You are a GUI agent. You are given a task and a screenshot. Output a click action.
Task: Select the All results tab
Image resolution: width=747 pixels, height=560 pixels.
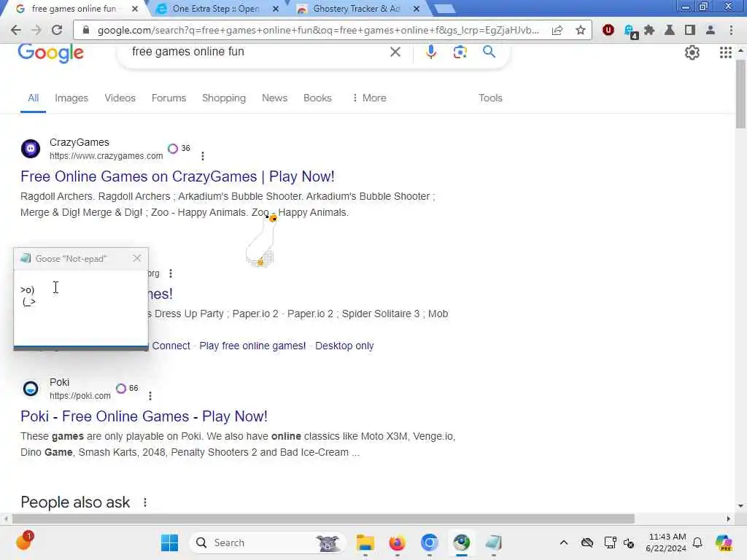coord(33,98)
